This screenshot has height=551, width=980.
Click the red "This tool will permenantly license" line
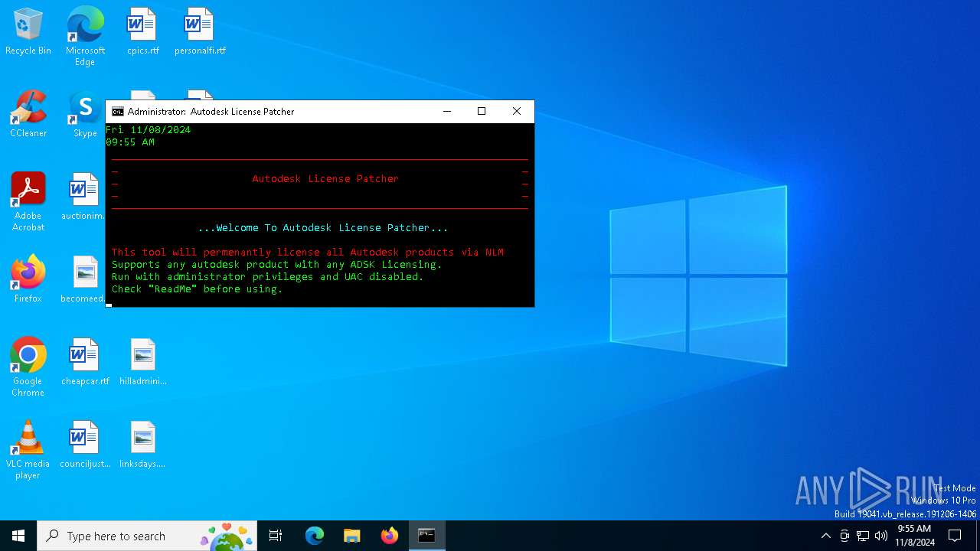click(x=308, y=252)
